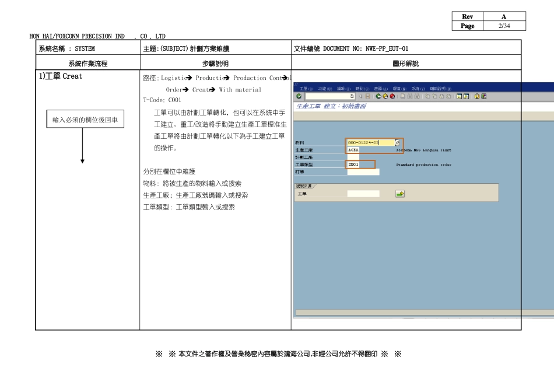This screenshot has width=554, height=392.
Task: Click the 'Standard production order' description text
Action: pos(423,164)
